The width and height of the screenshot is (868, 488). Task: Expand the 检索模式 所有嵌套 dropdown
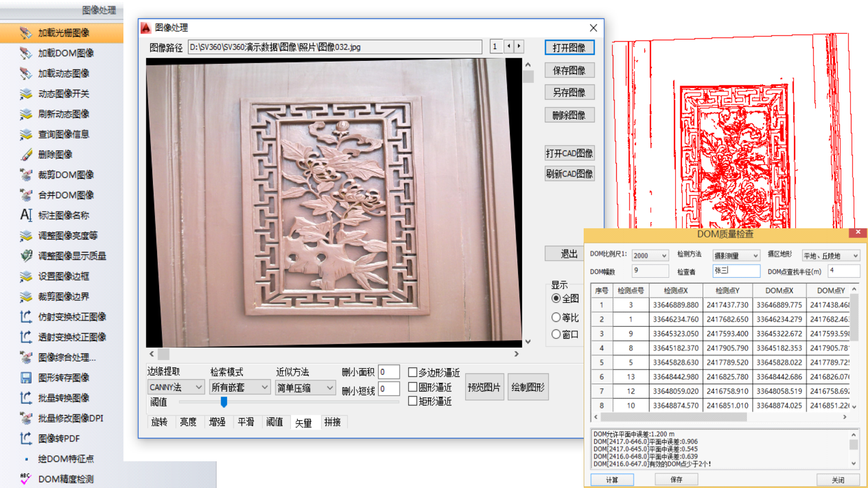pyautogui.click(x=240, y=387)
